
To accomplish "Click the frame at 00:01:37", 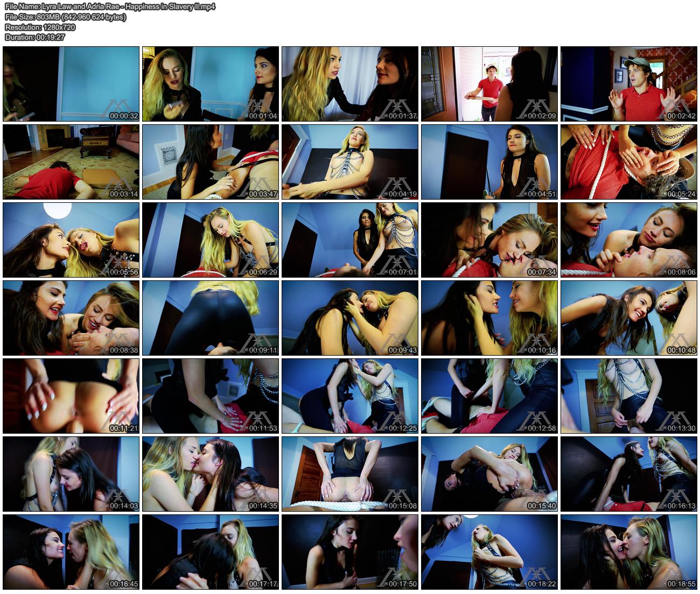I will [349, 84].
